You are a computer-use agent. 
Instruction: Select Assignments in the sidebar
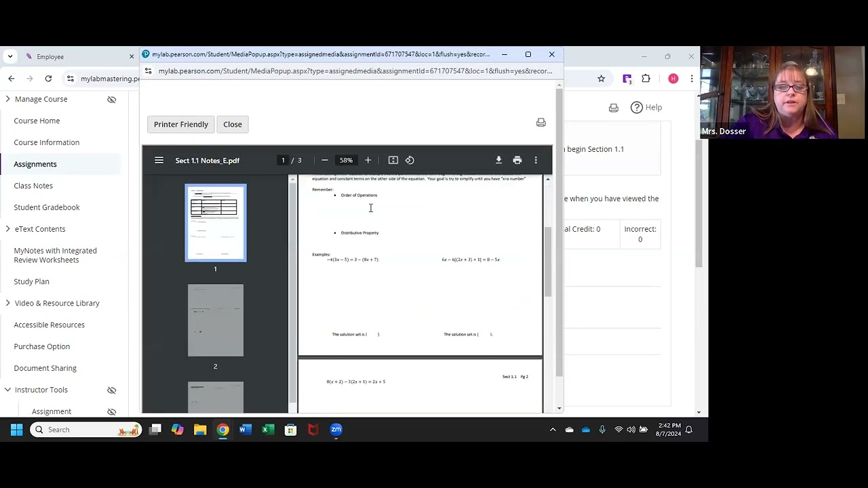click(35, 164)
